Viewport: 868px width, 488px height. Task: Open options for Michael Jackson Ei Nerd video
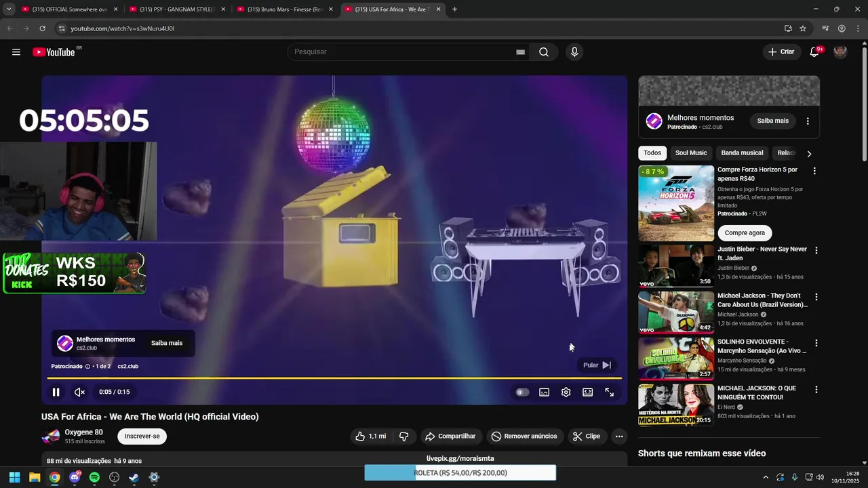click(x=816, y=390)
